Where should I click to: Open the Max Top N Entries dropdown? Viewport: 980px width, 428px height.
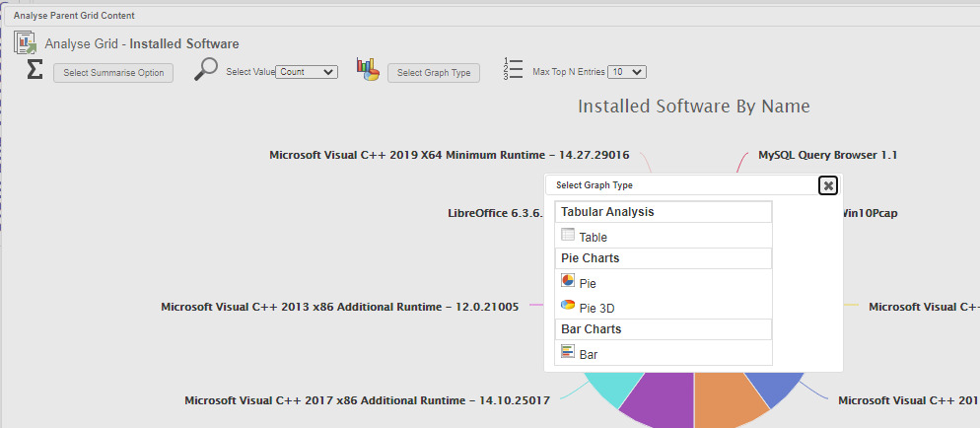(x=628, y=72)
